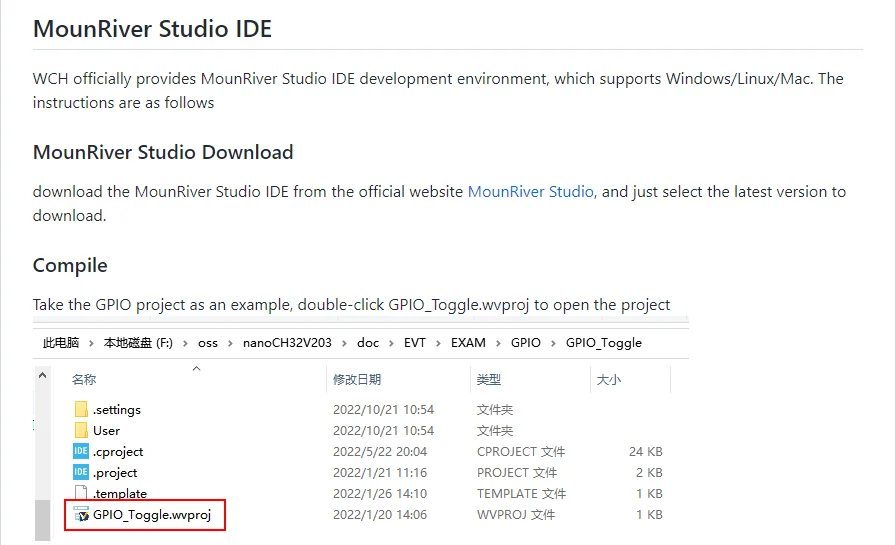The image size is (895, 545).
Task: Select the GPIO_Toggle.wvproj file name
Action: [152, 515]
